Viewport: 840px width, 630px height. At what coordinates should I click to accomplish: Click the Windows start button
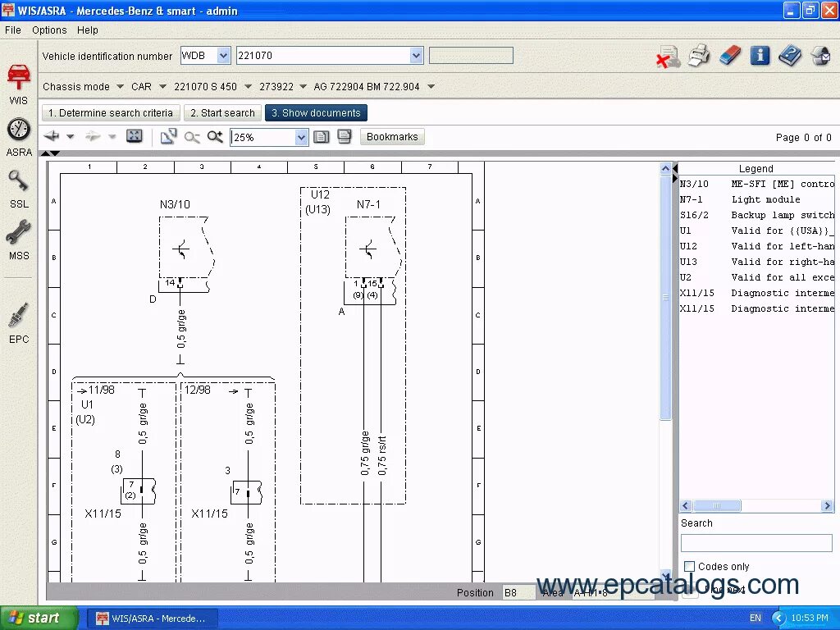(x=39, y=619)
